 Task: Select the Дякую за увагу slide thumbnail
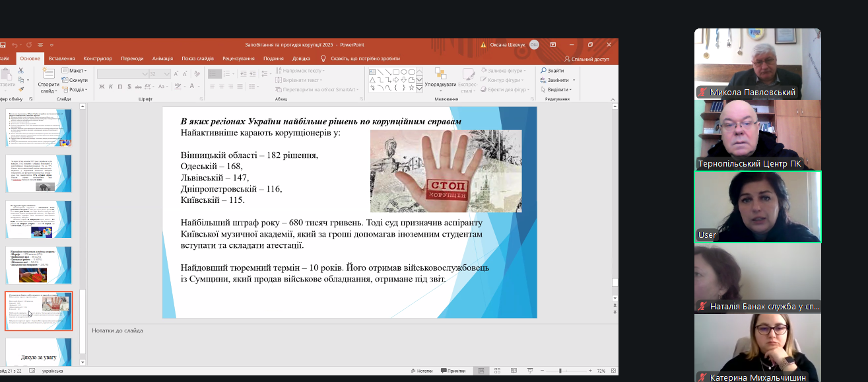(38, 352)
